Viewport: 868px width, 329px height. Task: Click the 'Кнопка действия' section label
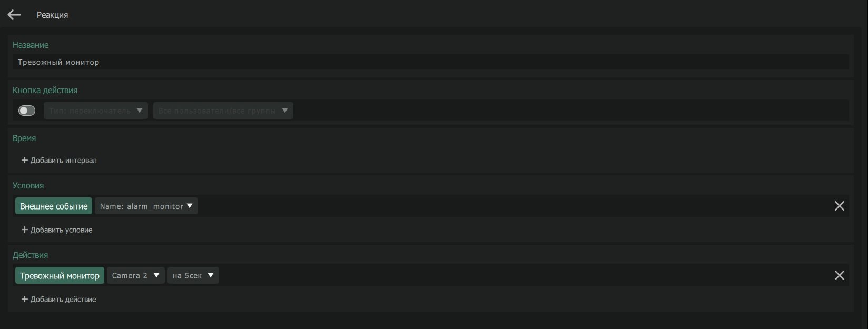[45, 90]
